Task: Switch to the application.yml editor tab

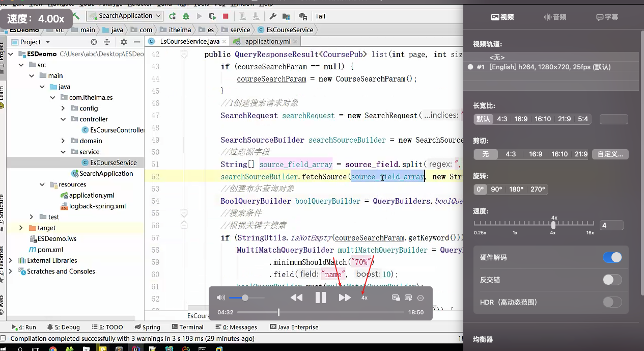Action: click(x=267, y=41)
